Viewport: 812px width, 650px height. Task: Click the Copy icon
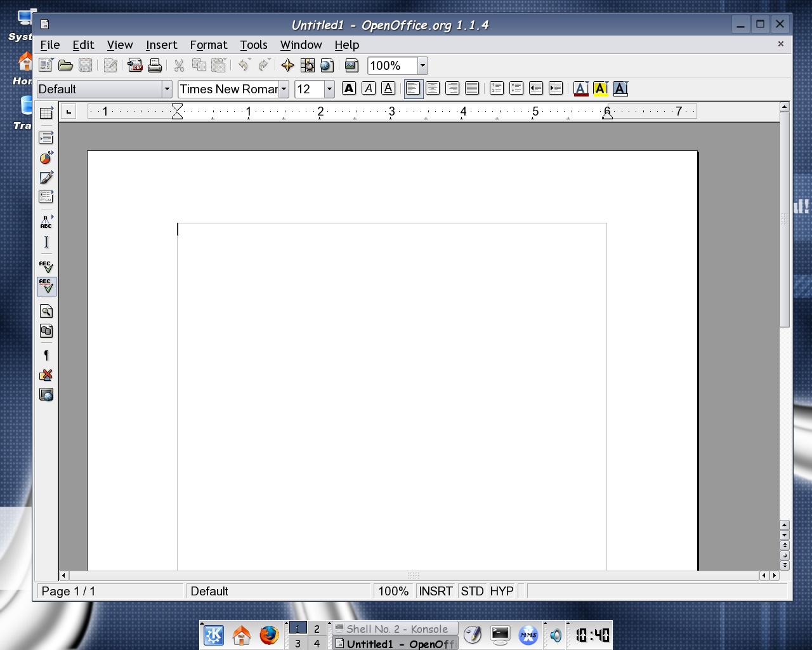(199, 65)
